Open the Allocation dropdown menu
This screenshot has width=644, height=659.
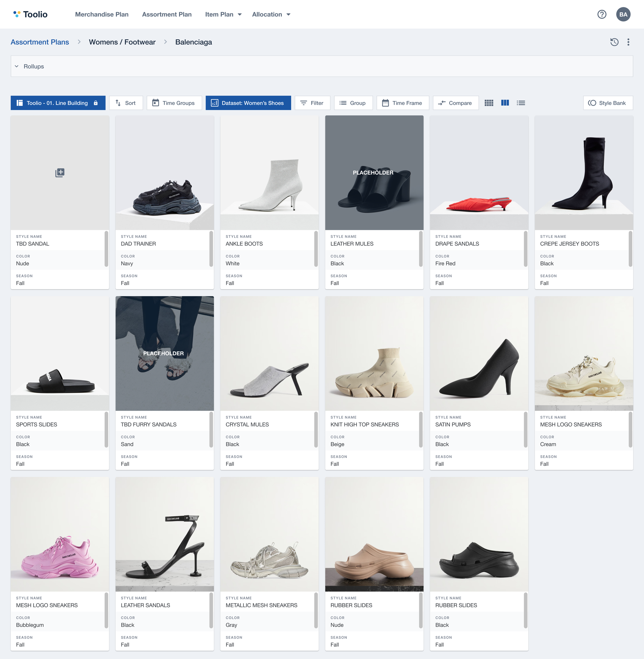pos(271,14)
